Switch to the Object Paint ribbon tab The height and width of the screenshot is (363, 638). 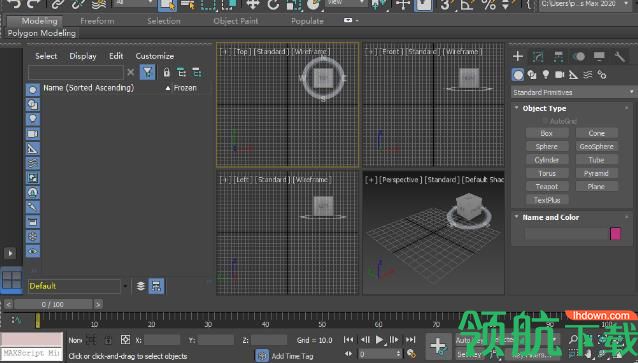click(x=236, y=21)
